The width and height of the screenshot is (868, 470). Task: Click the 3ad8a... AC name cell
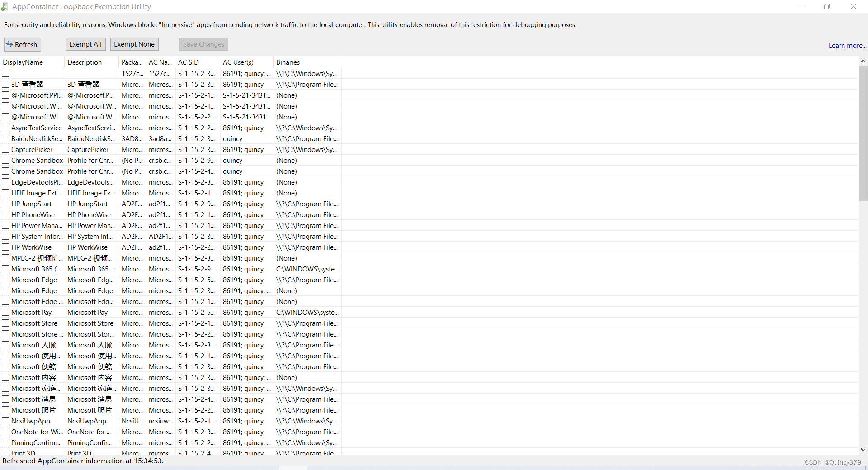[160, 139]
